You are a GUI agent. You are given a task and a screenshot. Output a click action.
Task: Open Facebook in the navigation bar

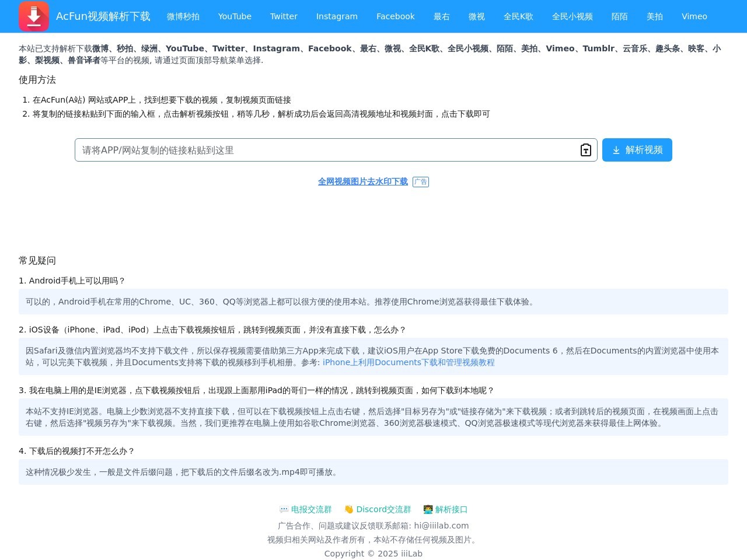point(395,16)
